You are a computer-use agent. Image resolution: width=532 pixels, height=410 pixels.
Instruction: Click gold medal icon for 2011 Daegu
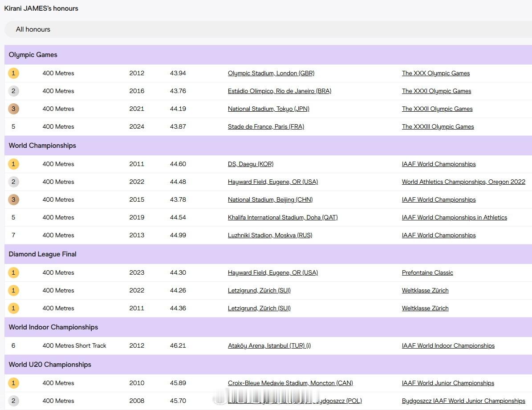click(13, 164)
